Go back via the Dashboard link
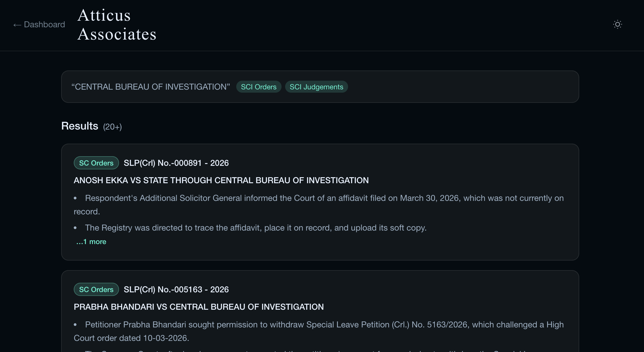The width and height of the screenshot is (644, 352). pyautogui.click(x=44, y=25)
